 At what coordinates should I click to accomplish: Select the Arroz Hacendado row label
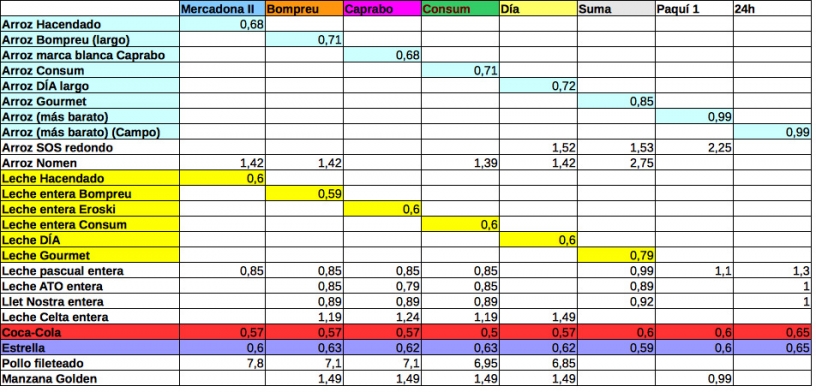pyautogui.click(x=90, y=24)
